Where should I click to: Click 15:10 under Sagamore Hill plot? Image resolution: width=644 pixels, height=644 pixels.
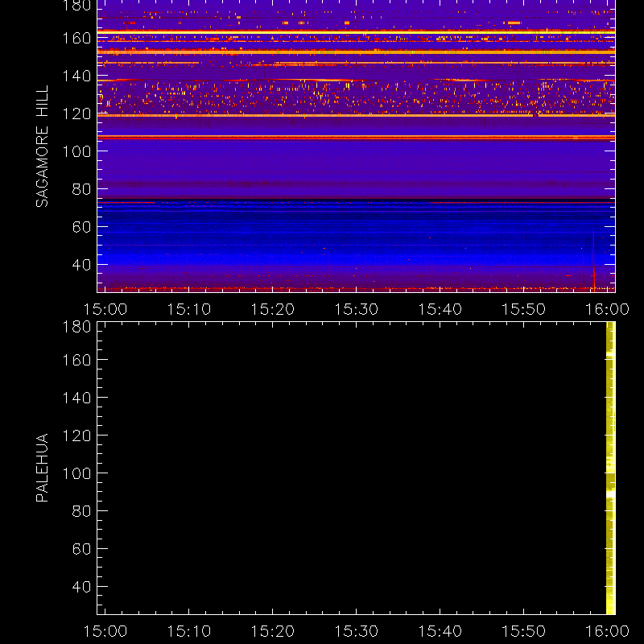coord(189,309)
